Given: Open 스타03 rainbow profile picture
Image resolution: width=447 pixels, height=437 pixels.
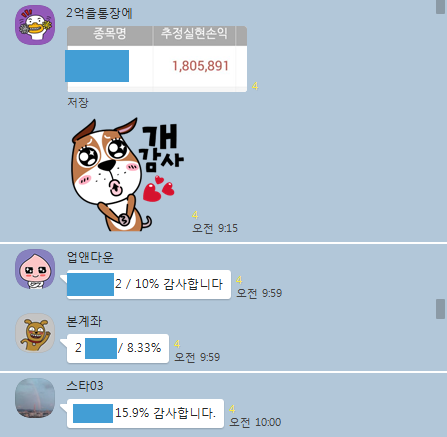Looking at the screenshot, I should click(35, 398).
